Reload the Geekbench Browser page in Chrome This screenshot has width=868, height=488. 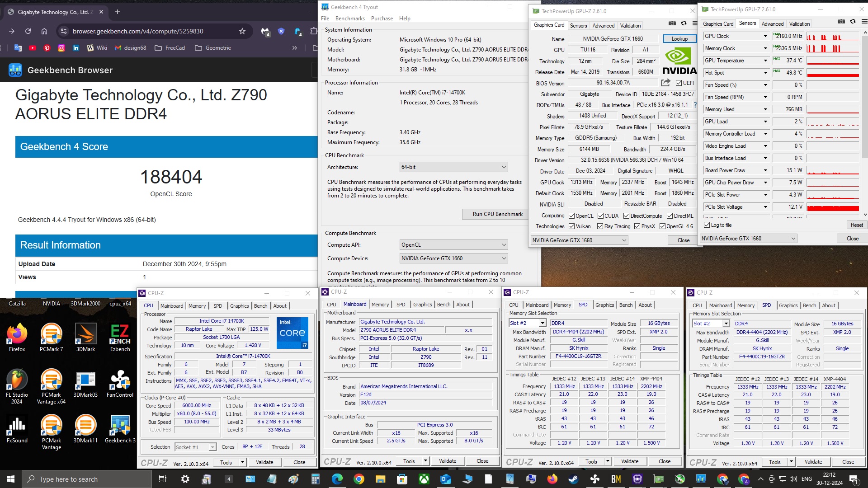(28, 31)
